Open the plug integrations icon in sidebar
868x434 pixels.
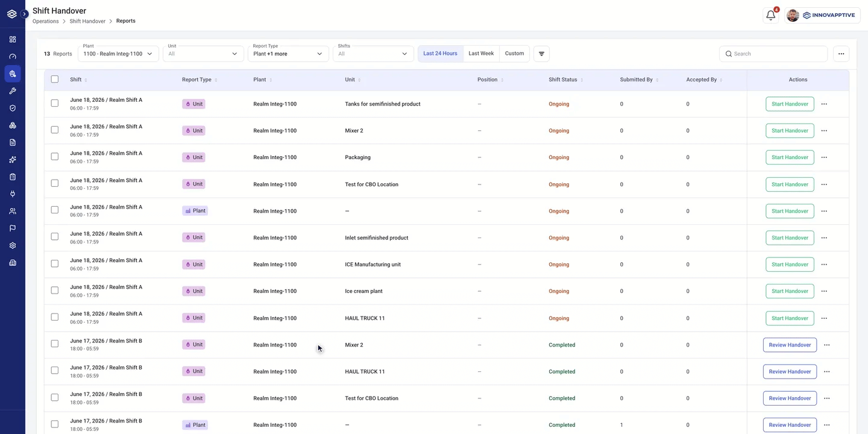pos(13,194)
